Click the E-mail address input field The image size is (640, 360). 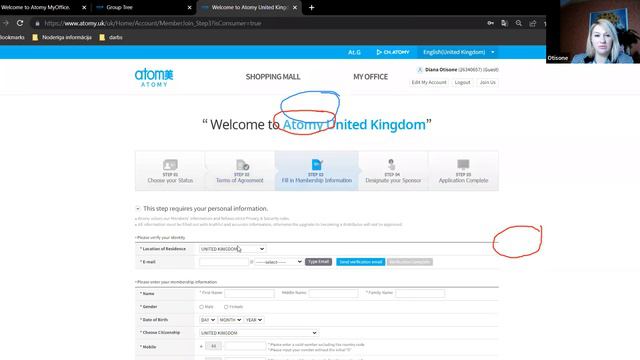(x=224, y=262)
